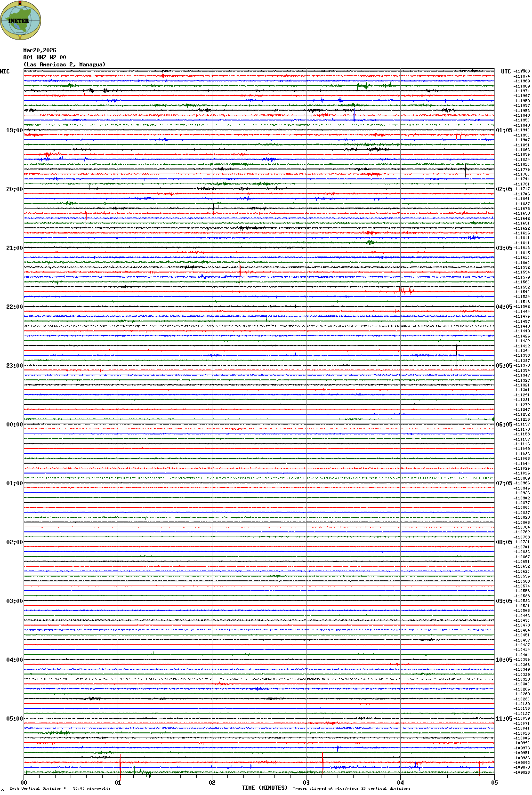Click the 05:05 UTC time marker
The width and height of the screenshot is (532, 795).
pos(504,366)
